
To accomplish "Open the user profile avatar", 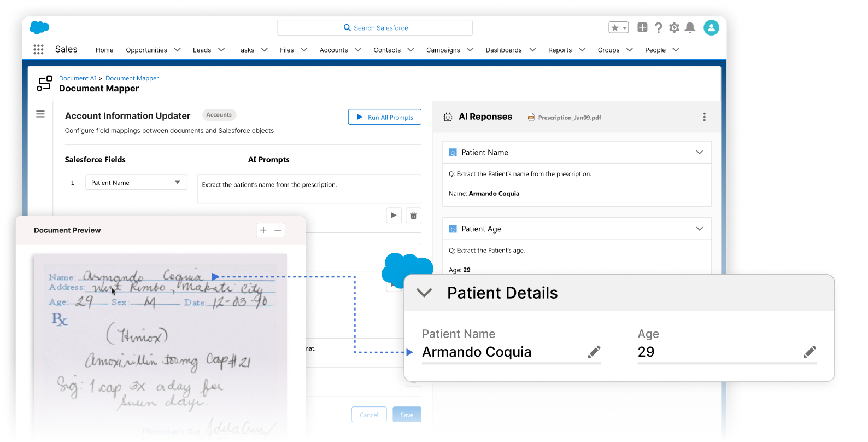I will [x=711, y=27].
